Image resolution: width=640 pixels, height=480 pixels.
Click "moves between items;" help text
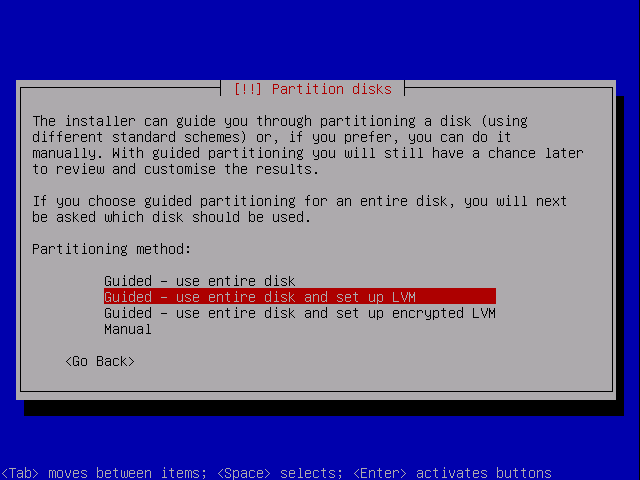coord(128,473)
